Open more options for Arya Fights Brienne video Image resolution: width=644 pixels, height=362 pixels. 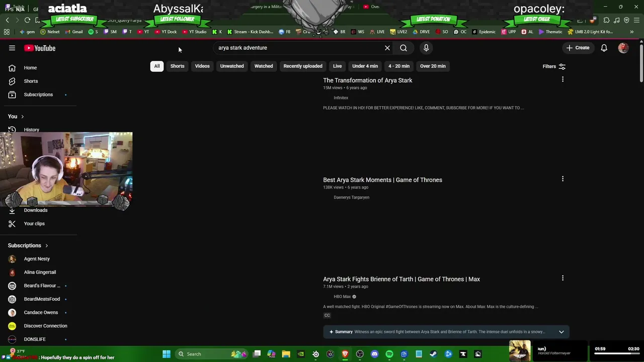(x=562, y=278)
